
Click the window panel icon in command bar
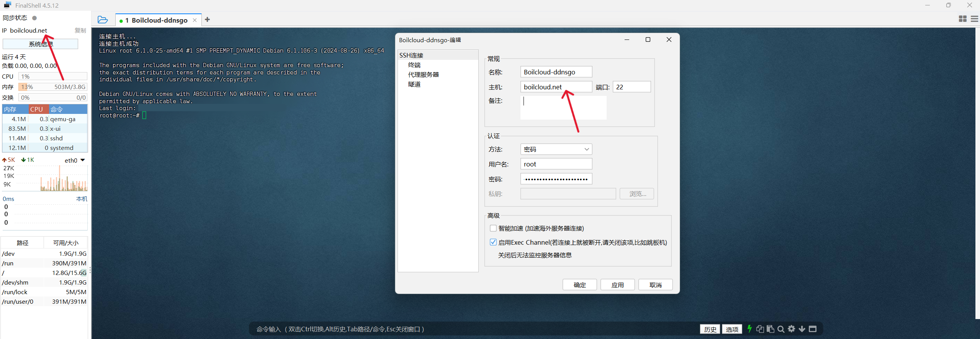point(812,329)
